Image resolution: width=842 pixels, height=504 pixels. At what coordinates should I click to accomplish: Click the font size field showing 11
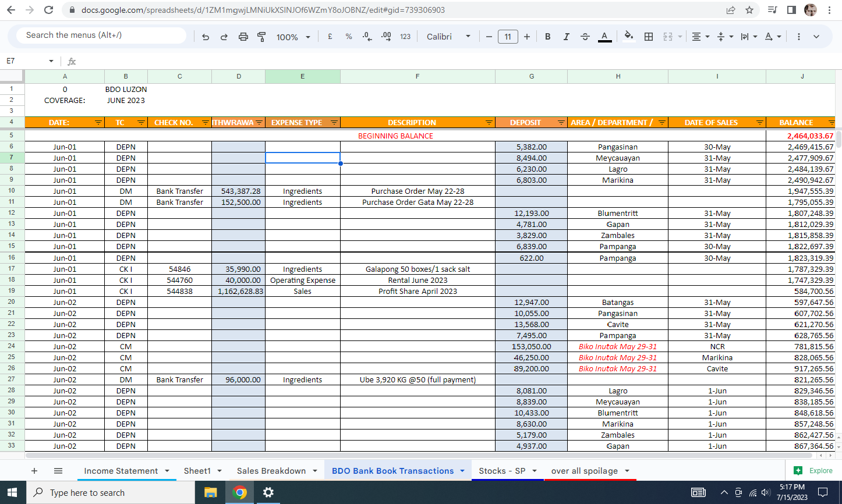[508, 37]
